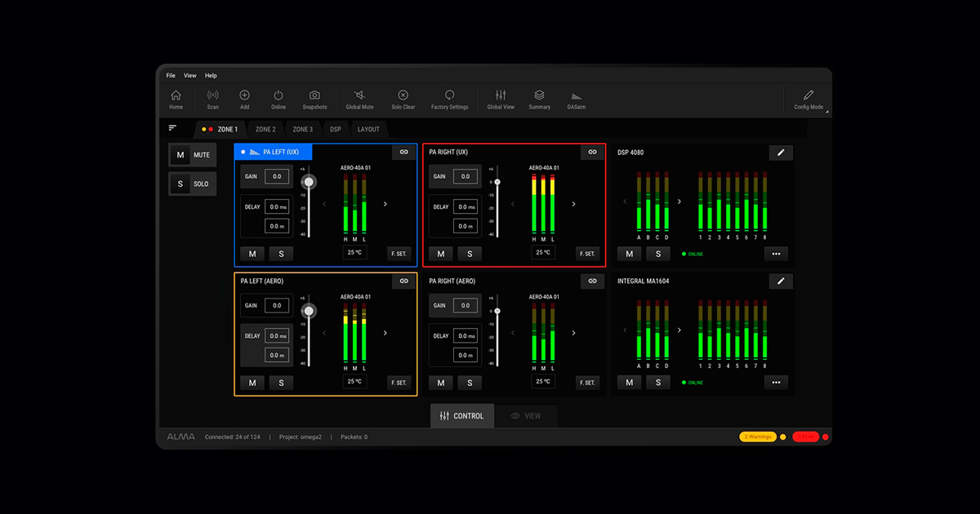980x514 pixels.
Task: Click F. SET. on PA RIGHT (UX)
Action: click(x=587, y=254)
